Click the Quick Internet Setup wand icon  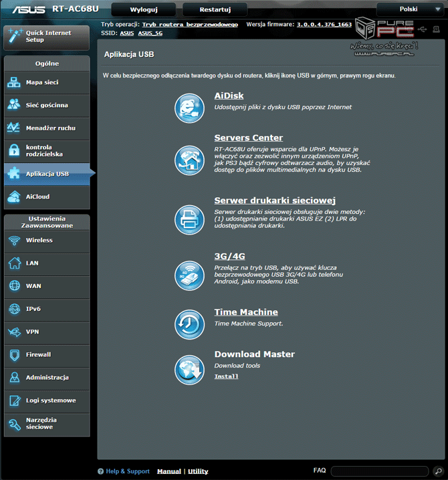click(15, 36)
